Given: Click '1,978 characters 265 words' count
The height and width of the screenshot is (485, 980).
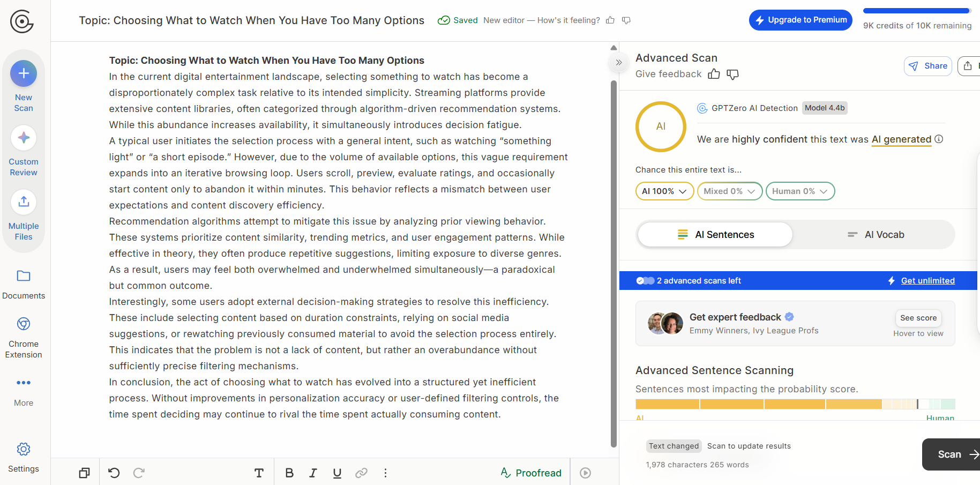Looking at the screenshot, I should (x=697, y=465).
